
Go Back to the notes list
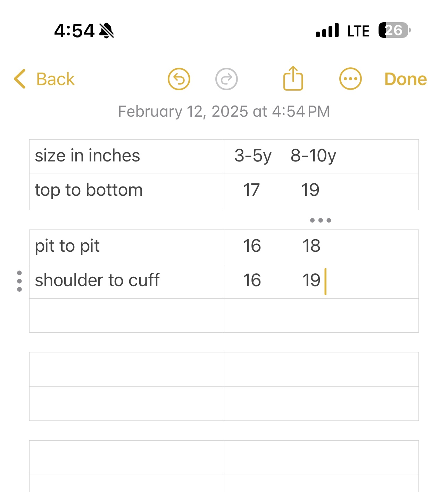tap(44, 79)
